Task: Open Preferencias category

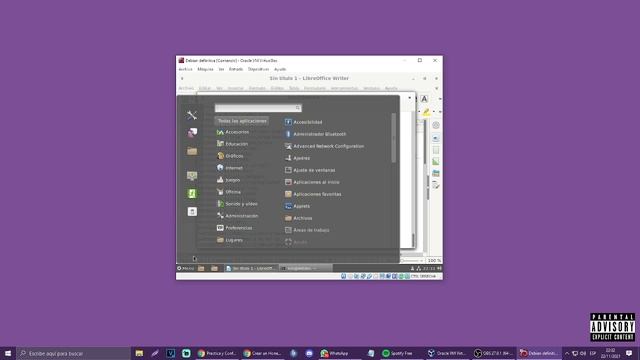Action: click(235, 228)
